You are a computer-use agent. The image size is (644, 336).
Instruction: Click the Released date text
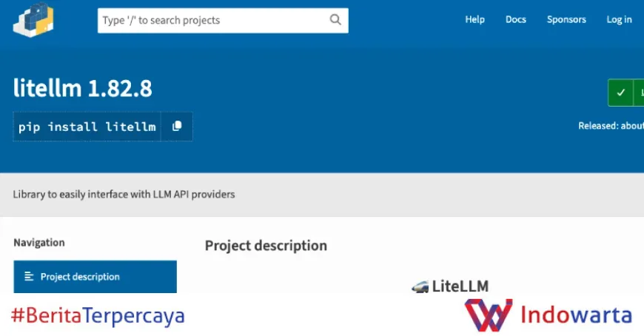tap(611, 126)
